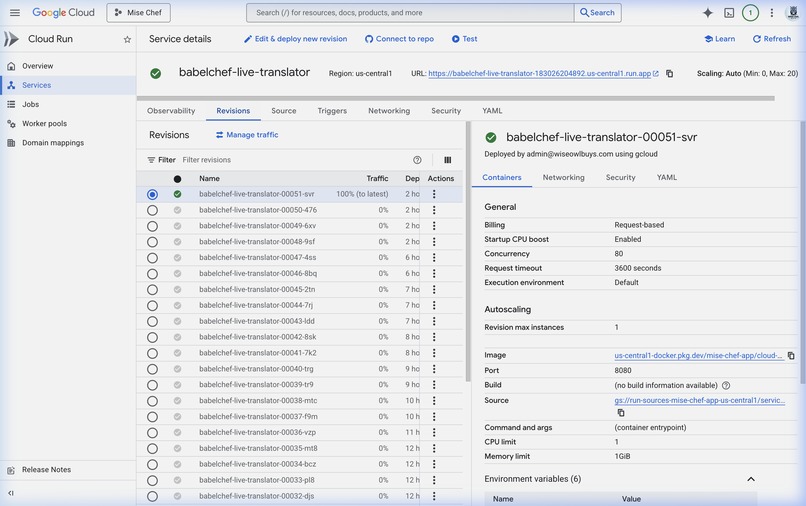Open actions menu for revision 00049-6xv
This screenshot has width=806, height=506.
[434, 226]
